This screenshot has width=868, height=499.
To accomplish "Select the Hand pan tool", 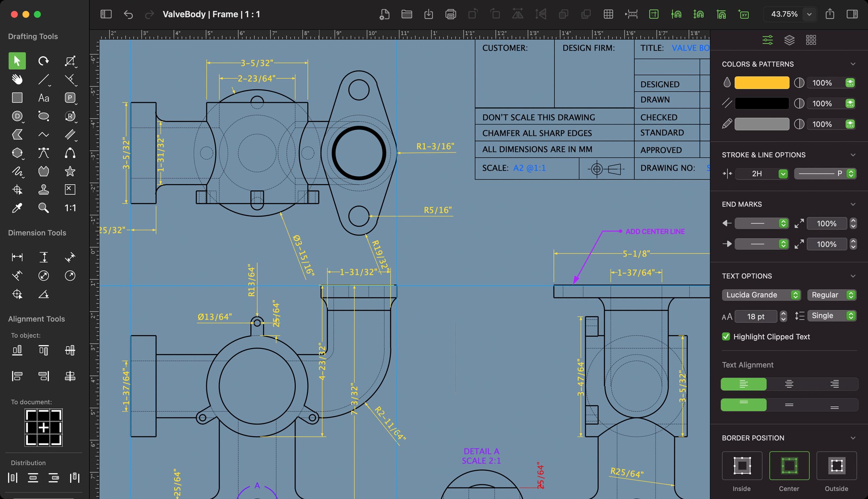I will coord(17,79).
